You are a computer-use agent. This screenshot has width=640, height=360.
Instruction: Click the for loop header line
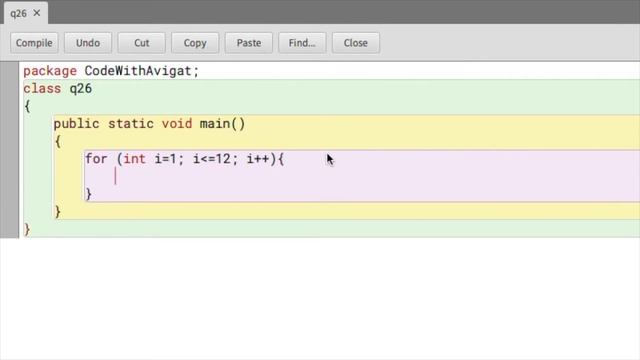coord(184,159)
